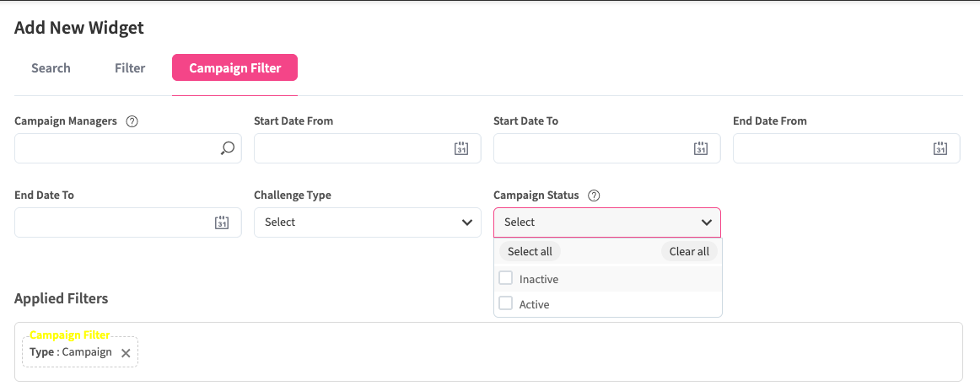Click the Campaign Managers search magnifier icon
980x391 pixels.
tap(227, 148)
